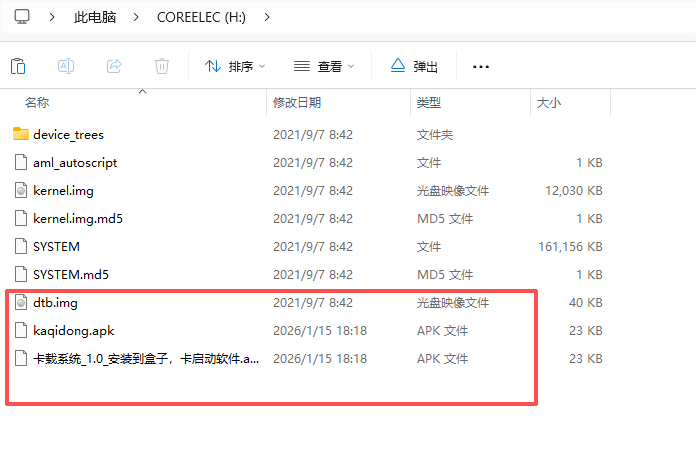
Task: Open the 查看 view dropdown
Action: pos(324,67)
